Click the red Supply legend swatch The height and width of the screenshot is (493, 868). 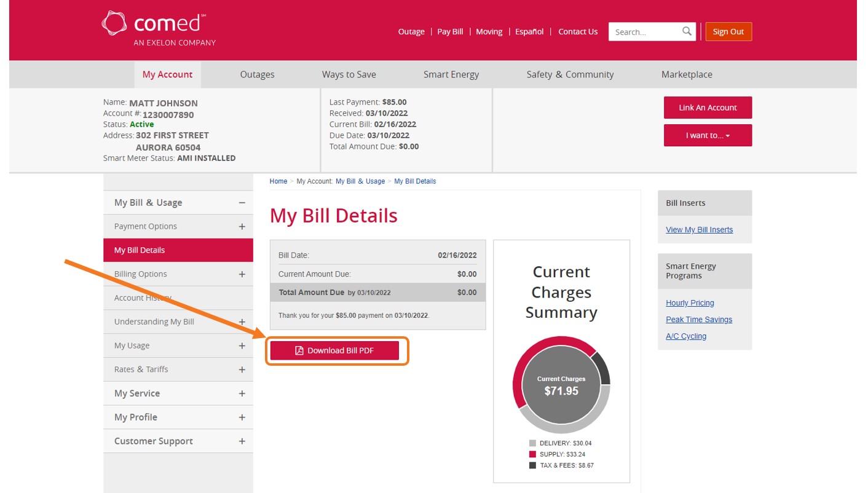coord(532,454)
